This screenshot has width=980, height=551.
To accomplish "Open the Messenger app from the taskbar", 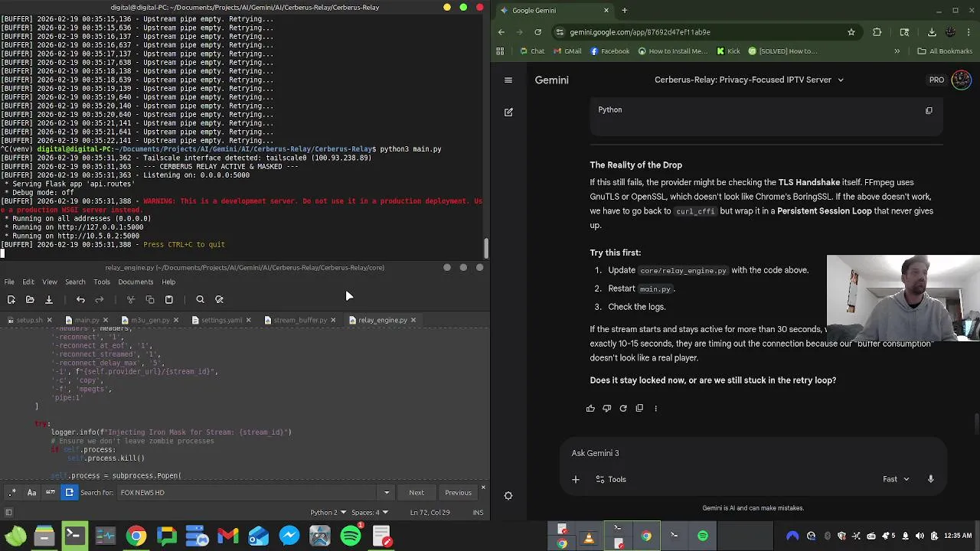I will point(289,536).
